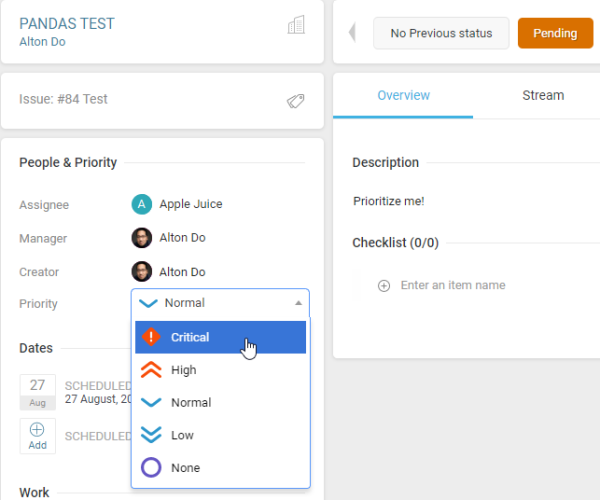Click the building icon beside PANDAS TEST

tap(296, 26)
